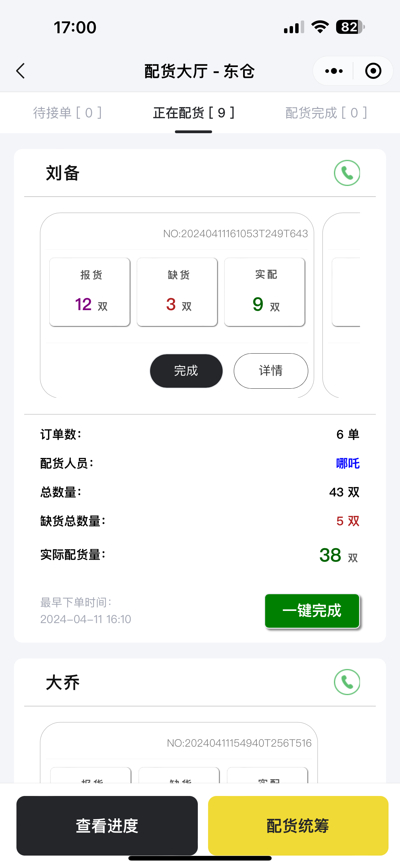Image resolution: width=400 pixels, height=868 pixels.
Task: Tap 查看进度 at the bottom
Action: click(x=107, y=825)
